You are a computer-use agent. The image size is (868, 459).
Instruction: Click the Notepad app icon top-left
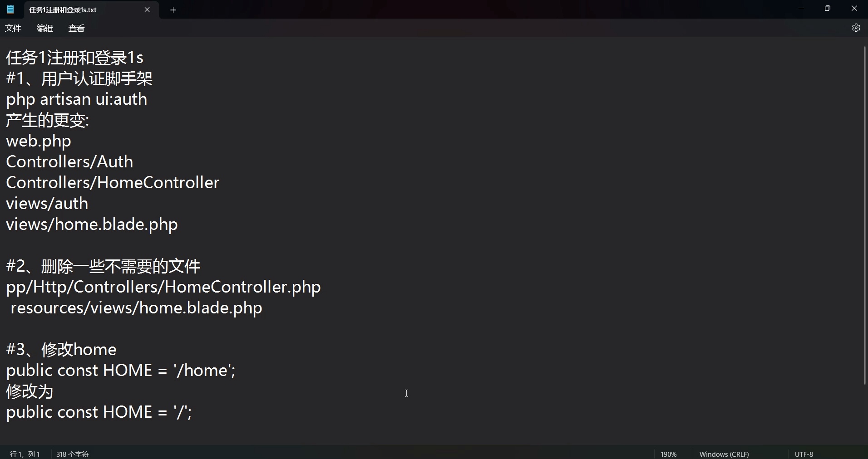coord(10,10)
